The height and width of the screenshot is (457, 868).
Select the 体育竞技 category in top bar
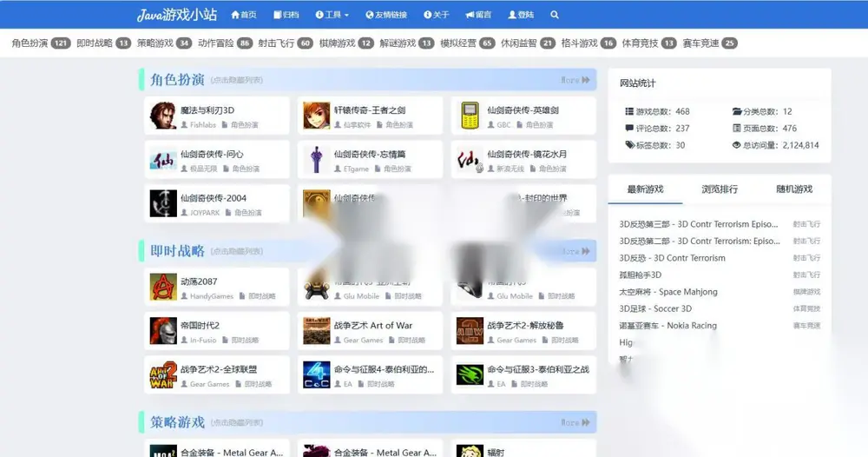649,43
